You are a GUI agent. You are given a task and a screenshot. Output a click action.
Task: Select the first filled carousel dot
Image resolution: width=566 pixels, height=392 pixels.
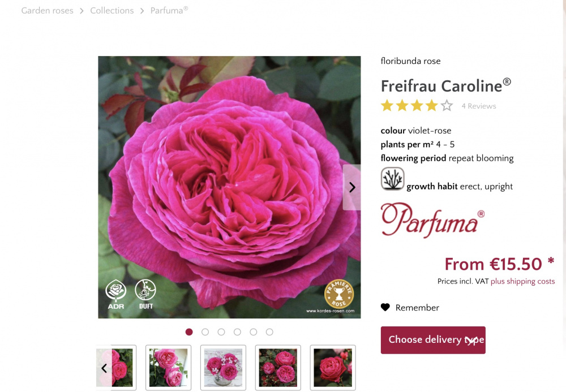(189, 332)
